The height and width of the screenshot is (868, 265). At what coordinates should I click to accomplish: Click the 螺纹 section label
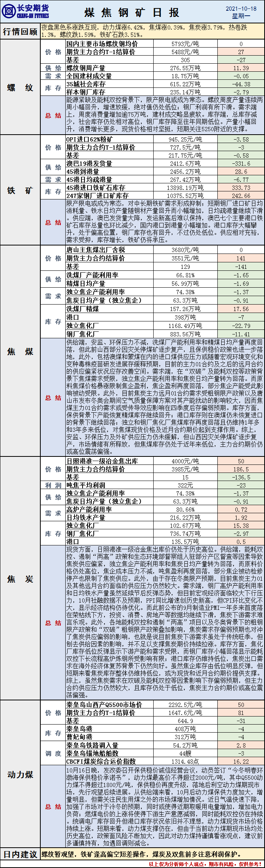tap(20, 87)
